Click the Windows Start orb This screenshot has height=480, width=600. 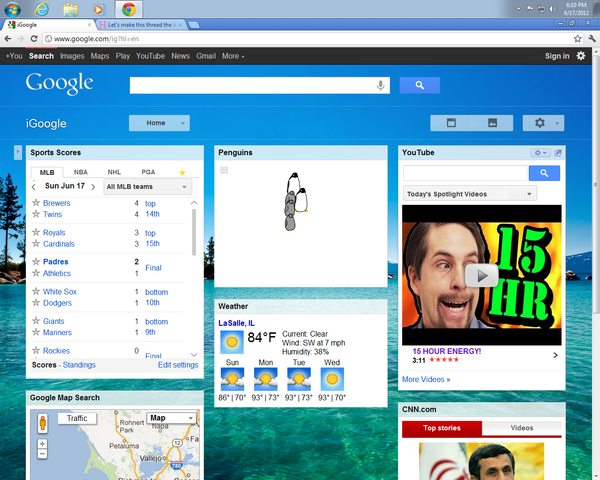13,8
